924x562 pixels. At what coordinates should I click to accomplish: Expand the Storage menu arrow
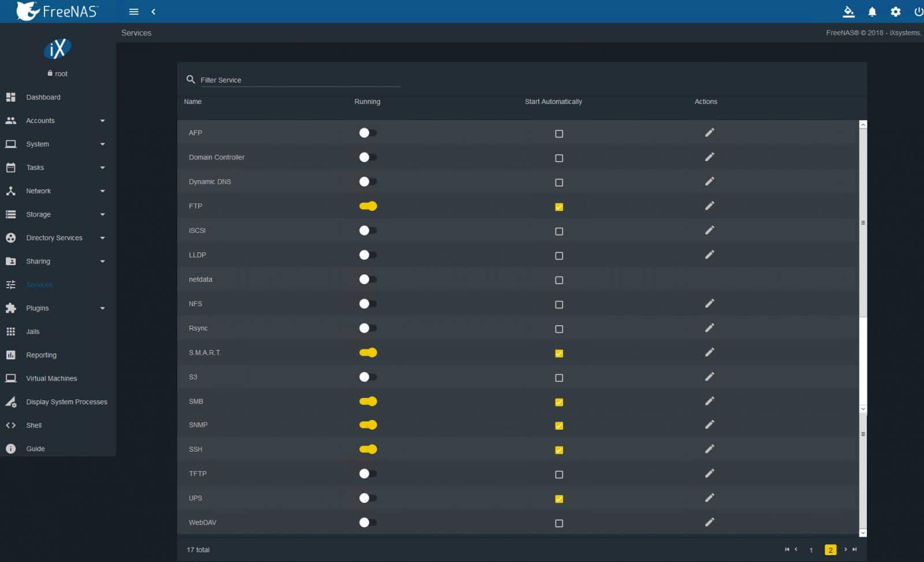pos(102,214)
